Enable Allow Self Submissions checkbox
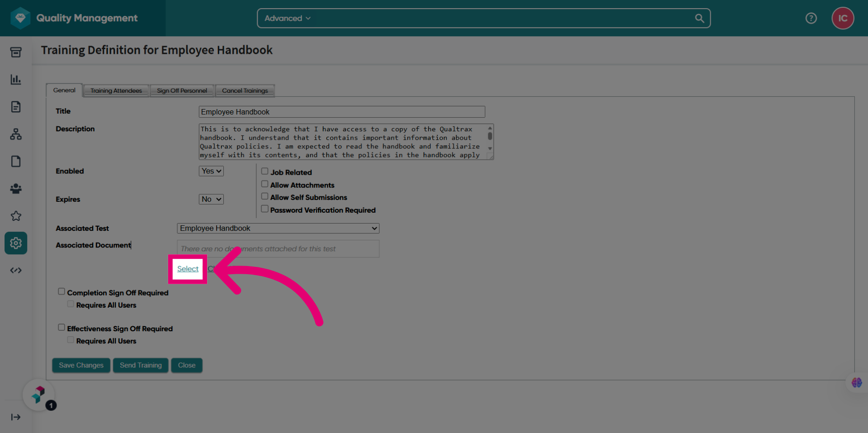This screenshot has height=433, width=868. (264, 196)
